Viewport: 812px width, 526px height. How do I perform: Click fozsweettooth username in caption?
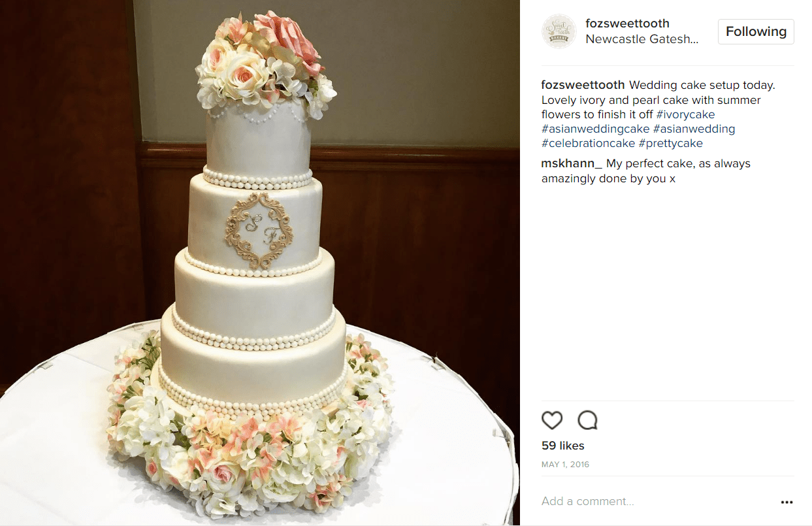coord(583,86)
